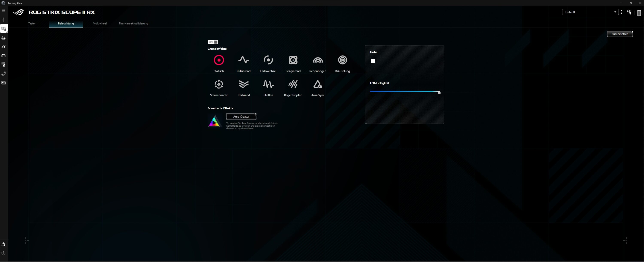This screenshot has width=644, height=262.
Task: Select the Kräuselung ripple effect
Action: coord(342,60)
